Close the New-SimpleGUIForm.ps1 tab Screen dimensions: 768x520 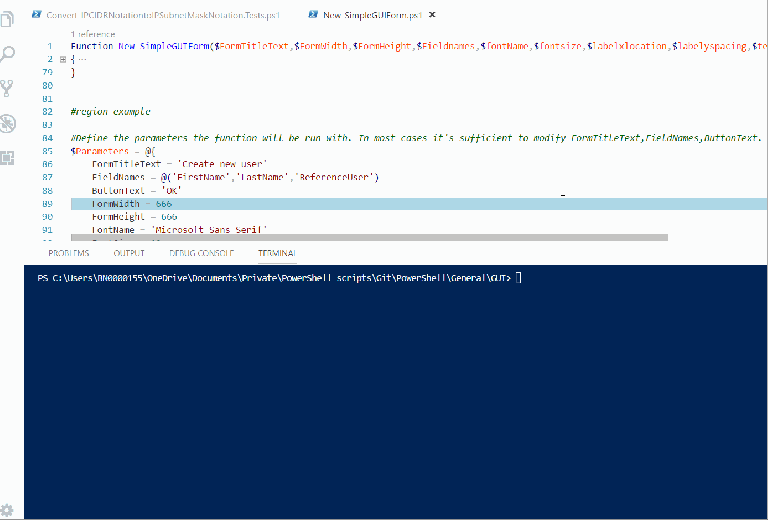tap(432, 15)
